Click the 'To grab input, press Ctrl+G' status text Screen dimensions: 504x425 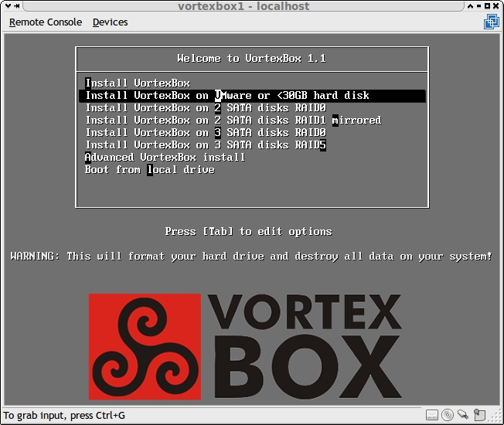coord(64,416)
